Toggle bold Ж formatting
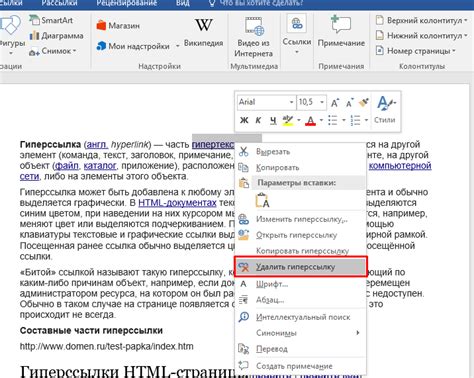 244,120
